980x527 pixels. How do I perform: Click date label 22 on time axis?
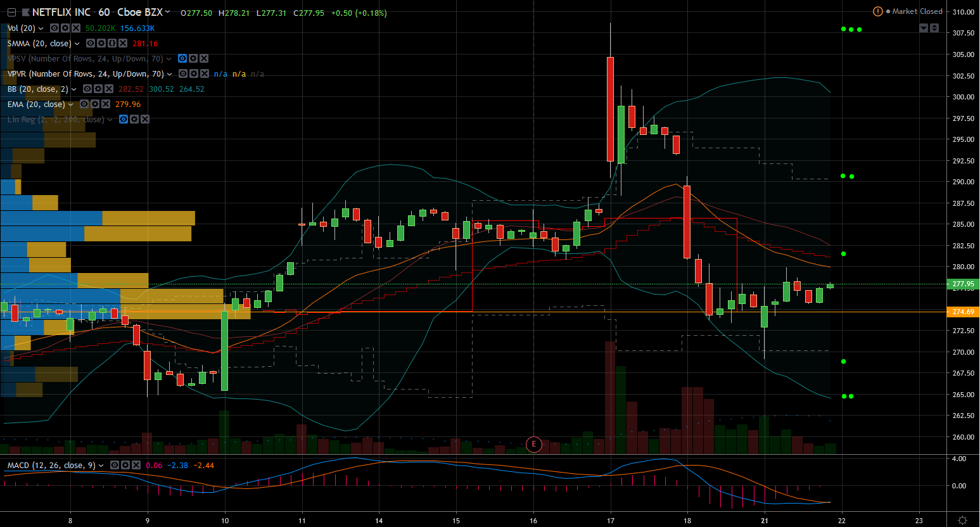(x=842, y=521)
